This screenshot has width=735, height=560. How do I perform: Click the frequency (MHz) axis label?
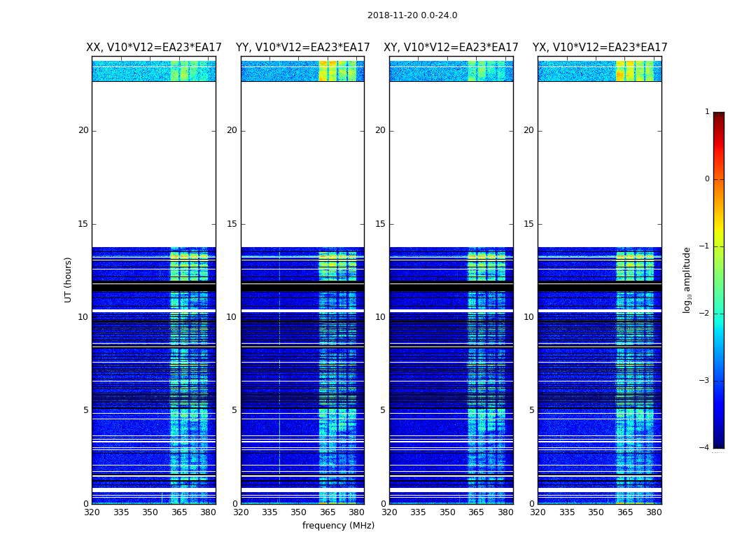(x=338, y=525)
